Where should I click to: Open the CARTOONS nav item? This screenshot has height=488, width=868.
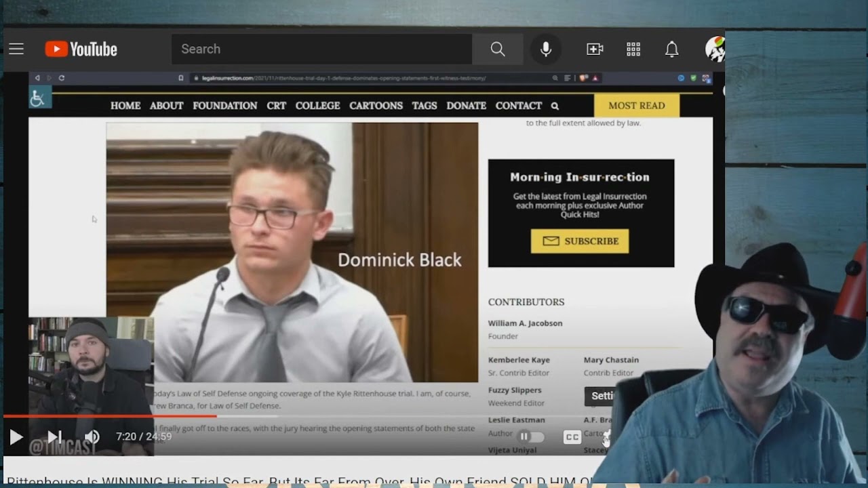[x=376, y=106]
